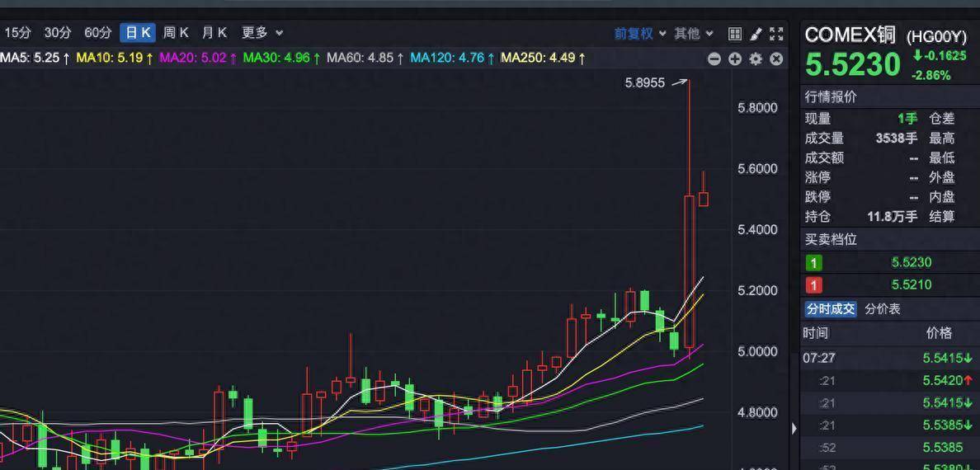Click the COMEX铜 instrument title
Image resolution: width=980 pixels, height=470 pixels.
(850, 35)
